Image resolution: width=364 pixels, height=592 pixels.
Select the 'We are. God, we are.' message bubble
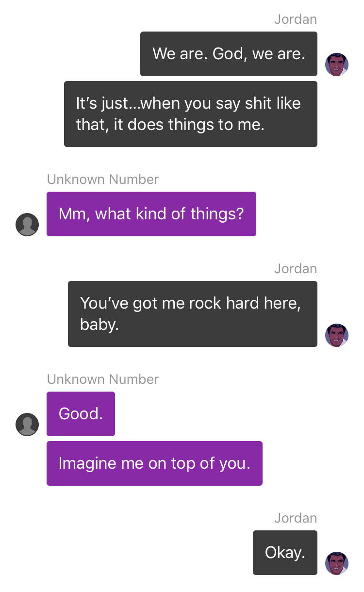(229, 54)
